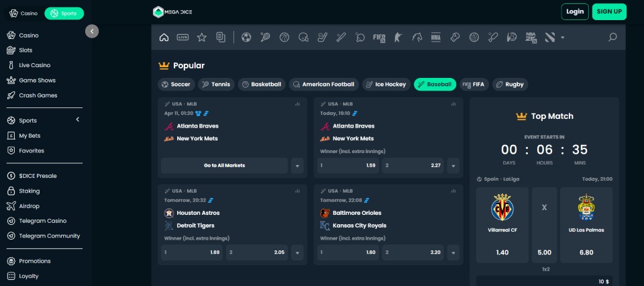Select the basketball sport icon

[284, 38]
